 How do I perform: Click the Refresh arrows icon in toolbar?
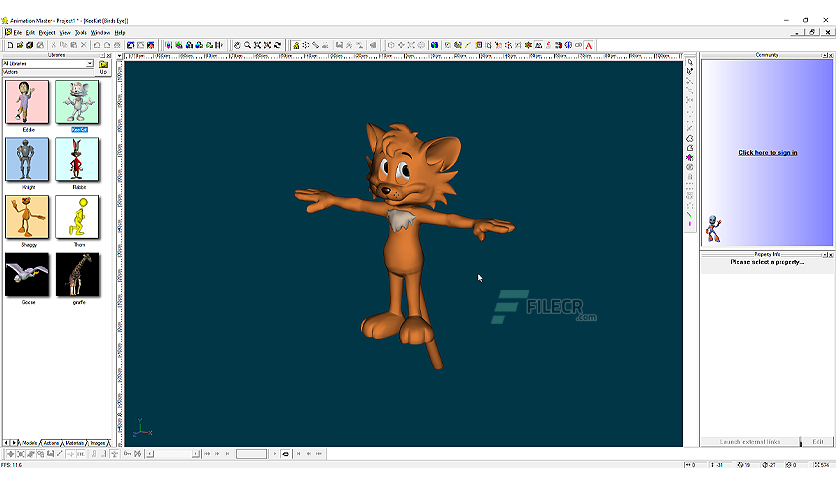coord(278,45)
